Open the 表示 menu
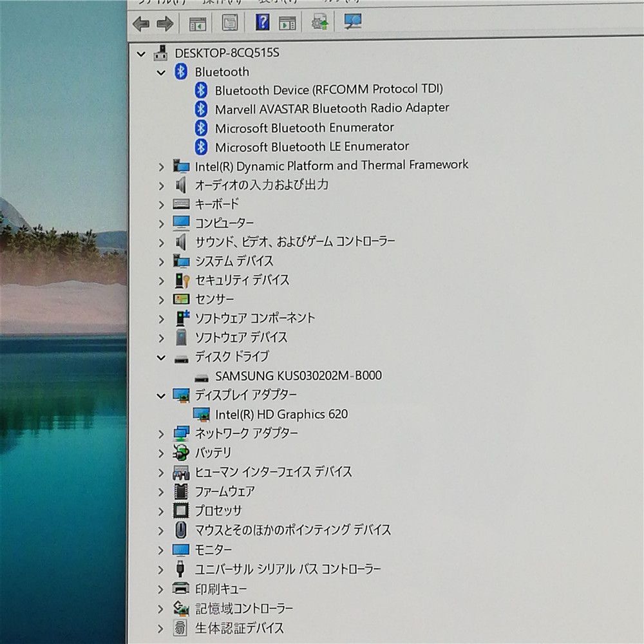The height and width of the screenshot is (644, 644). (x=273, y=1)
